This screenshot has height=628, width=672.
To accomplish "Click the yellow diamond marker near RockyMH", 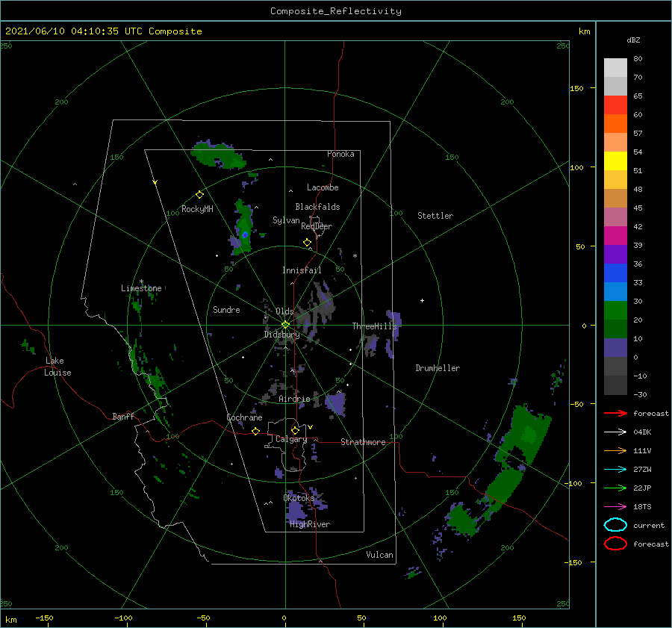I will [x=199, y=195].
